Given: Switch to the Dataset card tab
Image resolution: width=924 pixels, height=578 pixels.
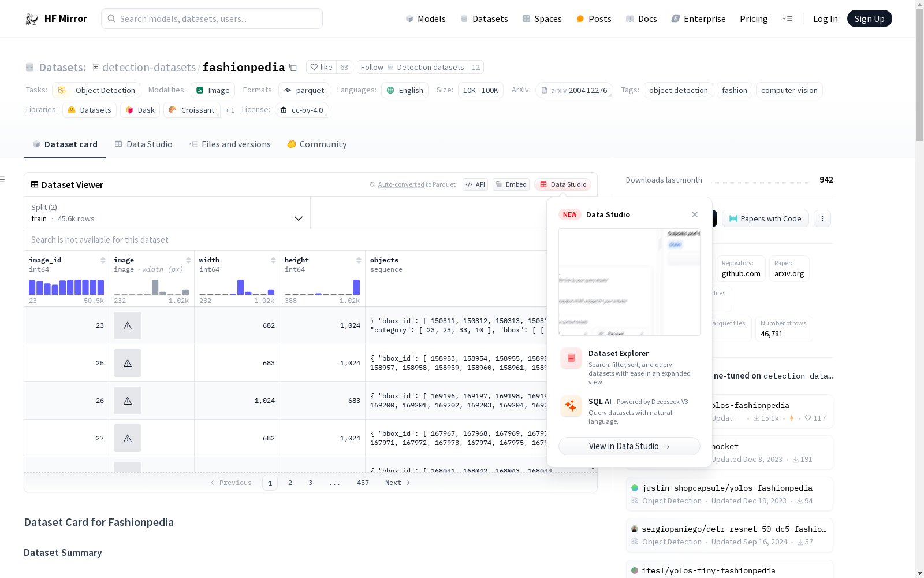Looking at the screenshot, I should pos(65,144).
